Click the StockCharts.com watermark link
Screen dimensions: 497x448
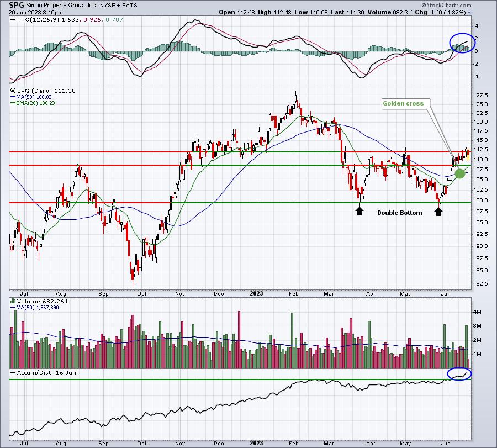click(446, 5)
